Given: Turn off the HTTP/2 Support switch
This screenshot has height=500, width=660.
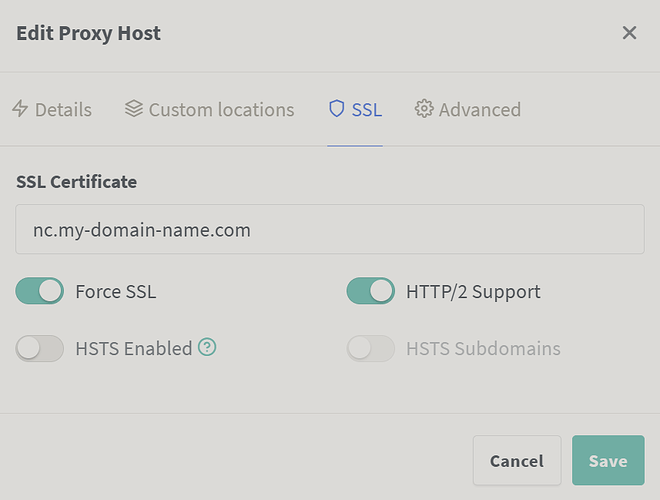Looking at the screenshot, I should point(370,292).
